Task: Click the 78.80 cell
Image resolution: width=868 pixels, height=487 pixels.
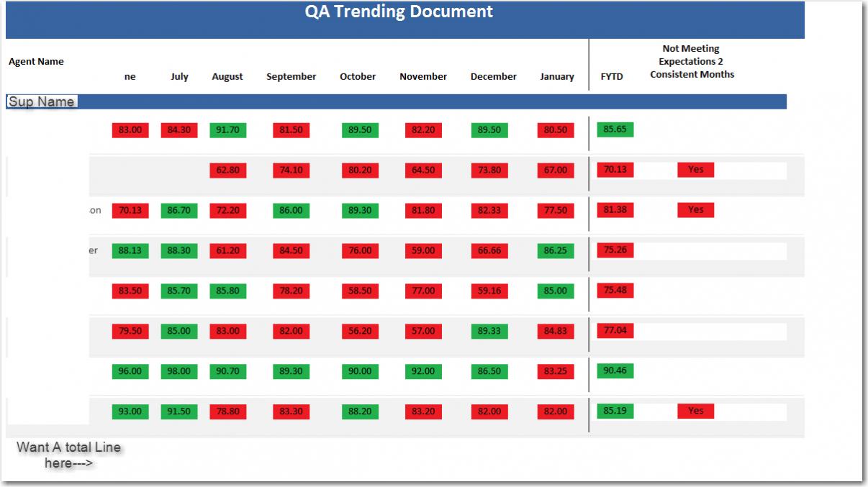Action: 227,412
